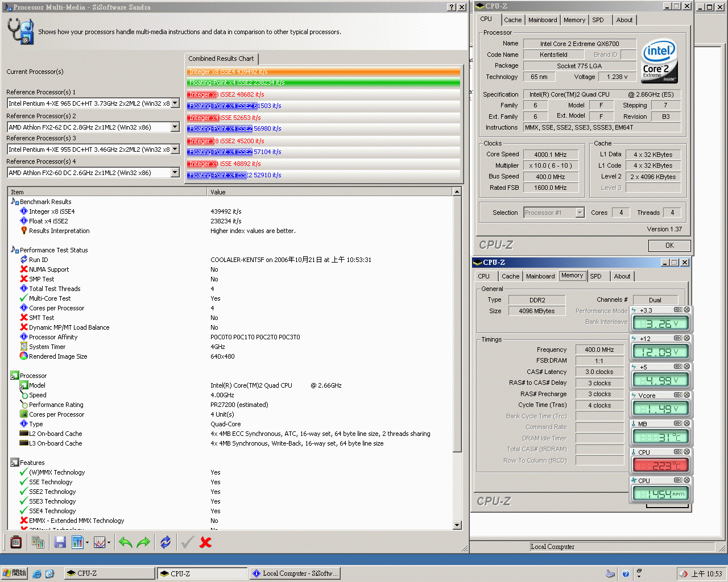This screenshot has width=728, height=582.
Task: Open settings of the Vcore widget
Action: [x=678, y=395]
